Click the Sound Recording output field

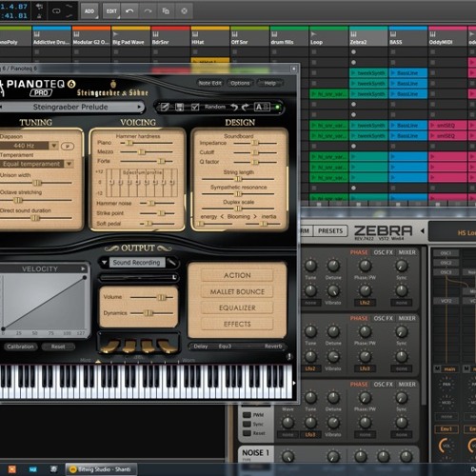click(137, 263)
